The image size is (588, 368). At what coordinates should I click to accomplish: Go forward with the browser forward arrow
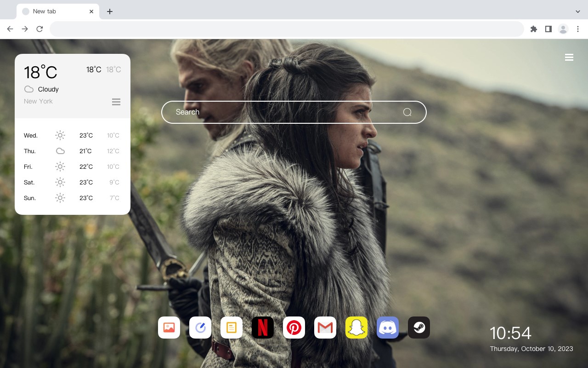click(25, 29)
